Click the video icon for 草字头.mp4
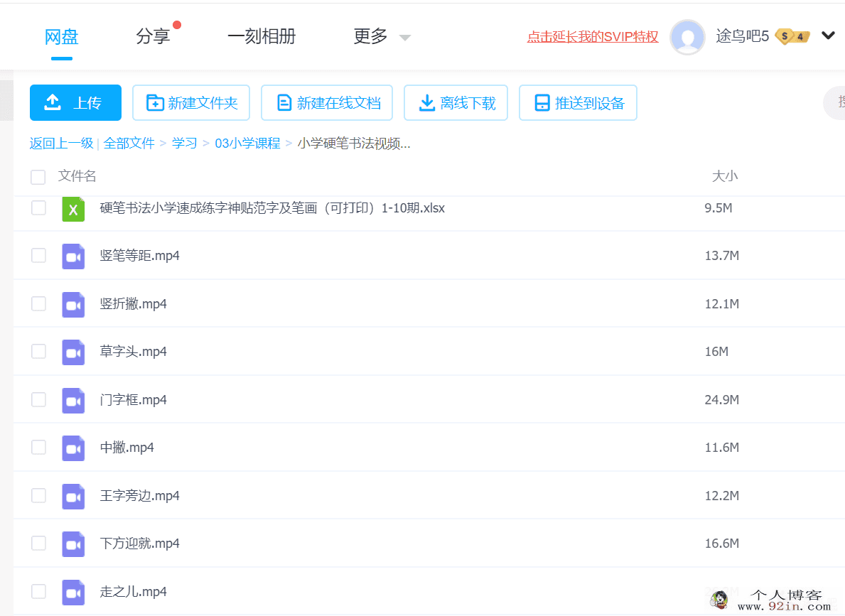The height and width of the screenshot is (616, 845). (73, 352)
